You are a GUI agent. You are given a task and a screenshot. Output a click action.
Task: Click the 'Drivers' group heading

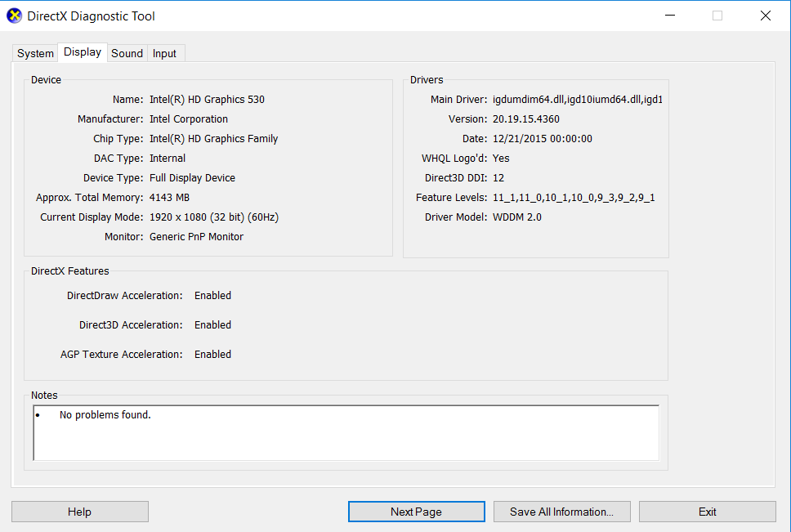click(427, 79)
